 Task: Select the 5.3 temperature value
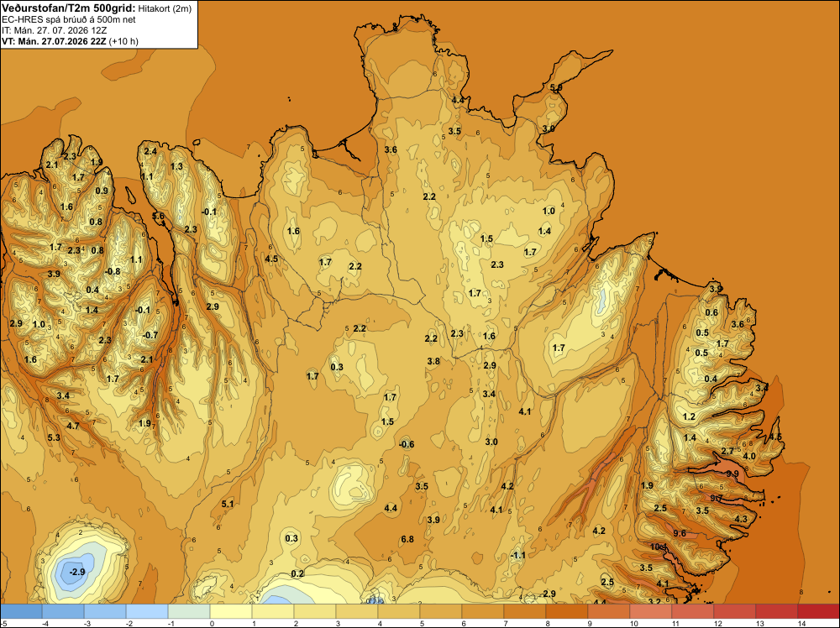pyautogui.click(x=54, y=437)
